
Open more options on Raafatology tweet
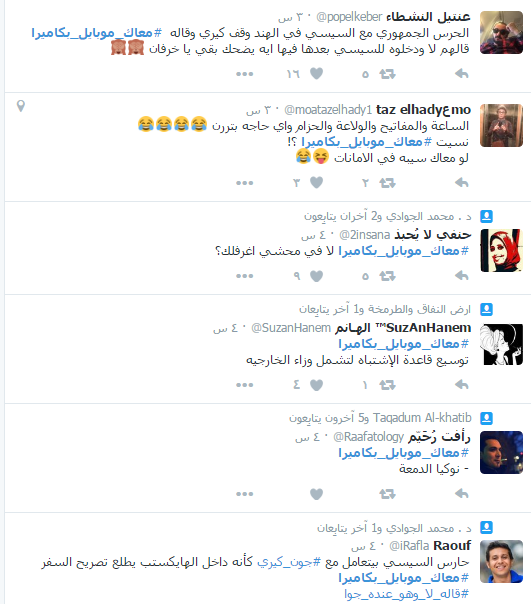245,494
